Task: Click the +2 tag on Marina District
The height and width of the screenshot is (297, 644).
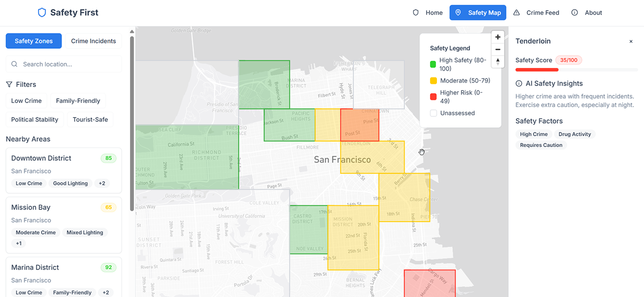Action: coord(106,293)
